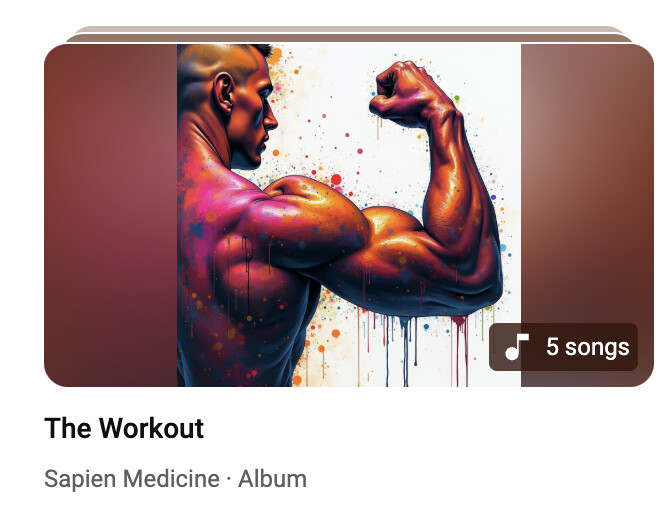Open the "5 songs" badge
Image resolution: width=662 pixels, height=510 pixels.
click(563, 347)
